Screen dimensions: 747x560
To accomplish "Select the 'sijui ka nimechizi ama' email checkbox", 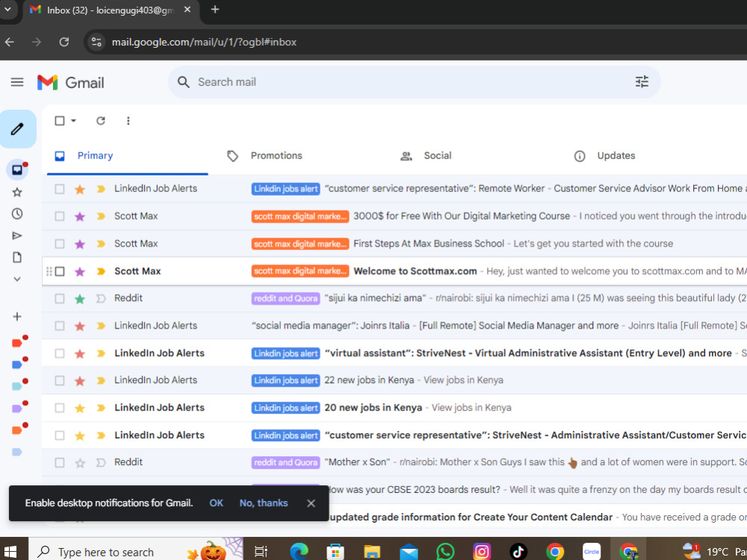I will (60, 299).
